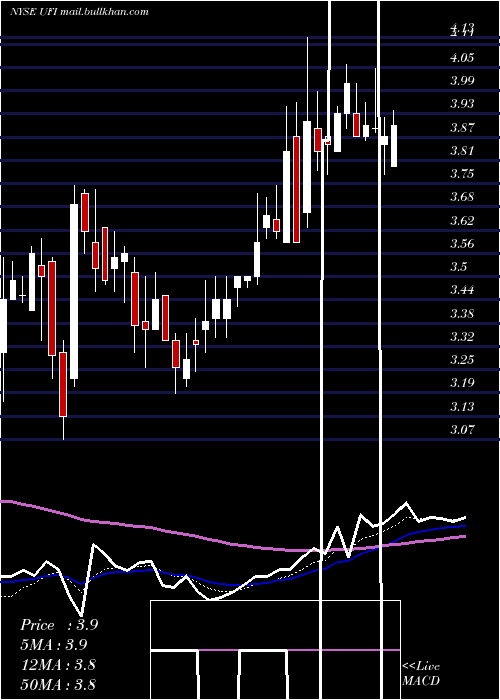Click the 3.81 price axis label

tap(462, 150)
